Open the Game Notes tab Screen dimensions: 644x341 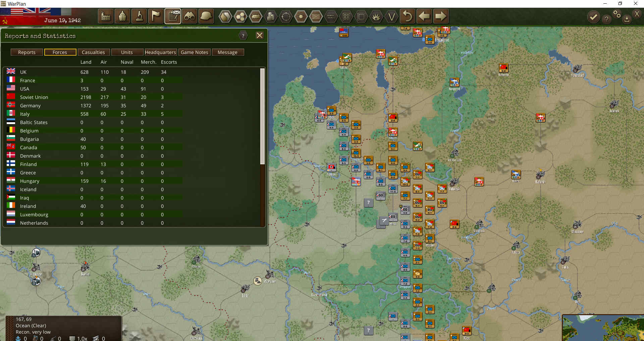coord(195,52)
